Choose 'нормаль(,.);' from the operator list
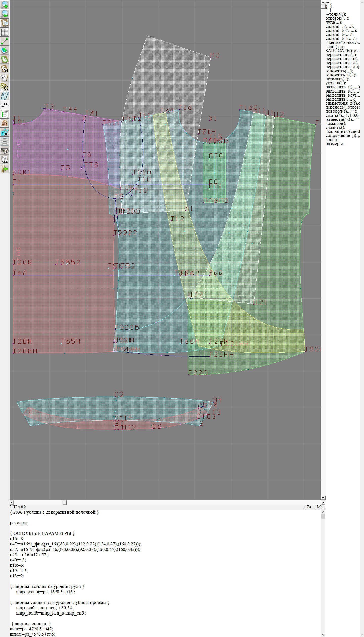The width and height of the screenshot is (364, 637). point(337,79)
